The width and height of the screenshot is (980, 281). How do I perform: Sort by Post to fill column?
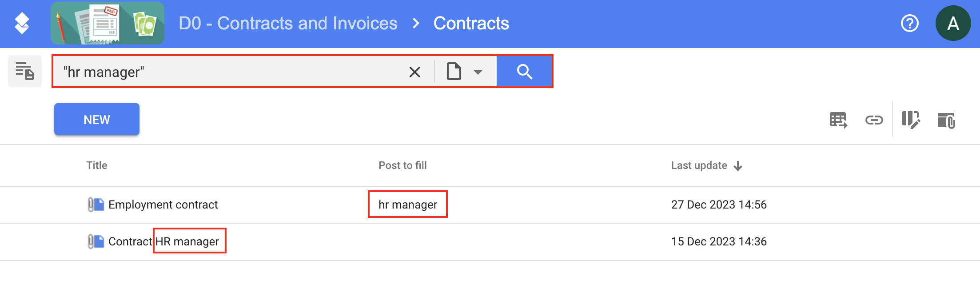tap(402, 165)
